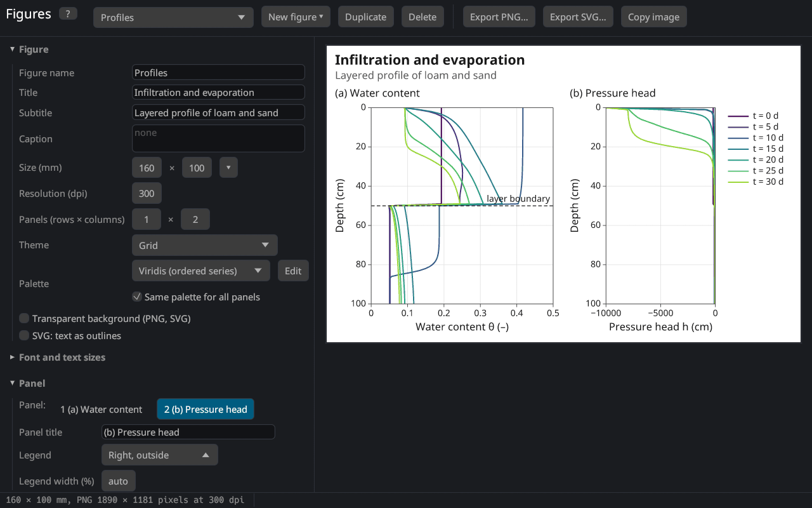
Task: Click the t = 15 d legend entry
Action: [x=756, y=149]
